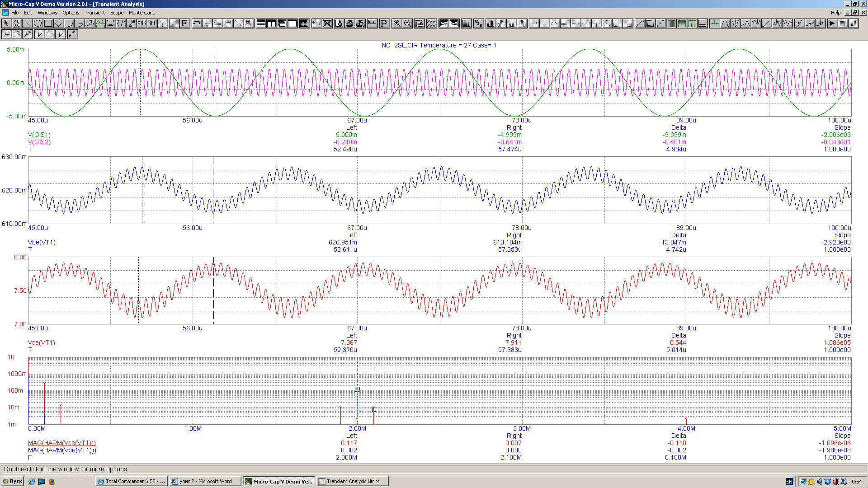Click the Valley cursor positioning icon
Screen dimensions: 868x488
click(x=735, y=23)
